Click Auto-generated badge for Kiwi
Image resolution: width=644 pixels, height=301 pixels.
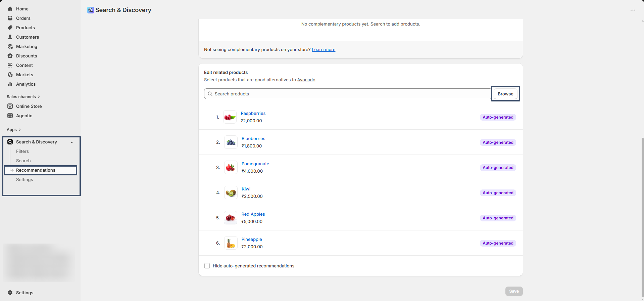click(x=498, y=193)
